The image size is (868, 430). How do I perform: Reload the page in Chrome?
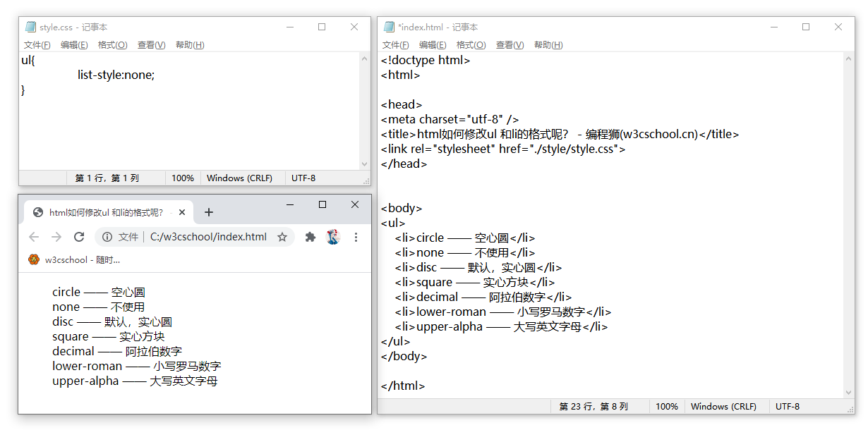coord(79,237)
